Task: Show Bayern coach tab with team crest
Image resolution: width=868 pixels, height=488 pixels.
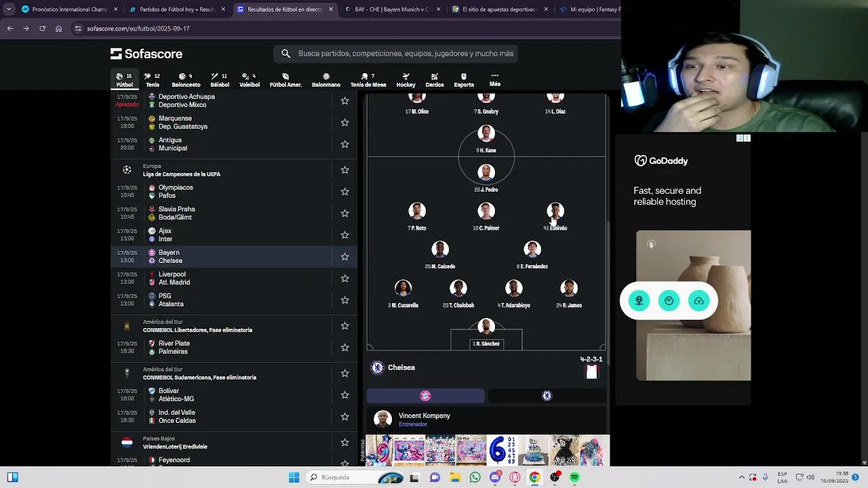Action: (x=425, y=396)
